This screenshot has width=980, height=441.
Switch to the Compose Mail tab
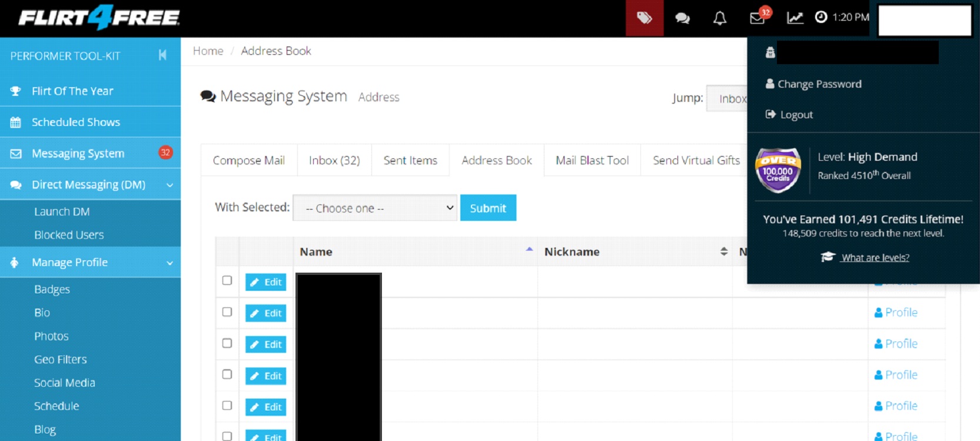[248, 160]
